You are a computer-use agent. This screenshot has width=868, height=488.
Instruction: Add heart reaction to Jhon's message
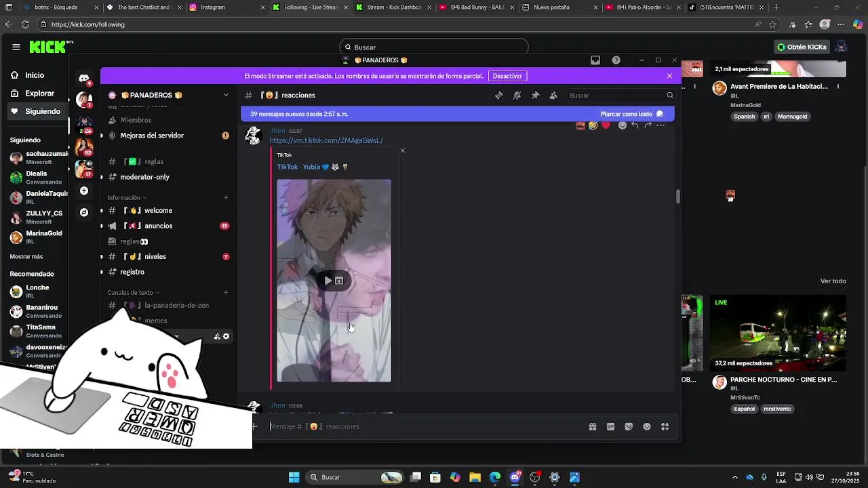point(606,125)
